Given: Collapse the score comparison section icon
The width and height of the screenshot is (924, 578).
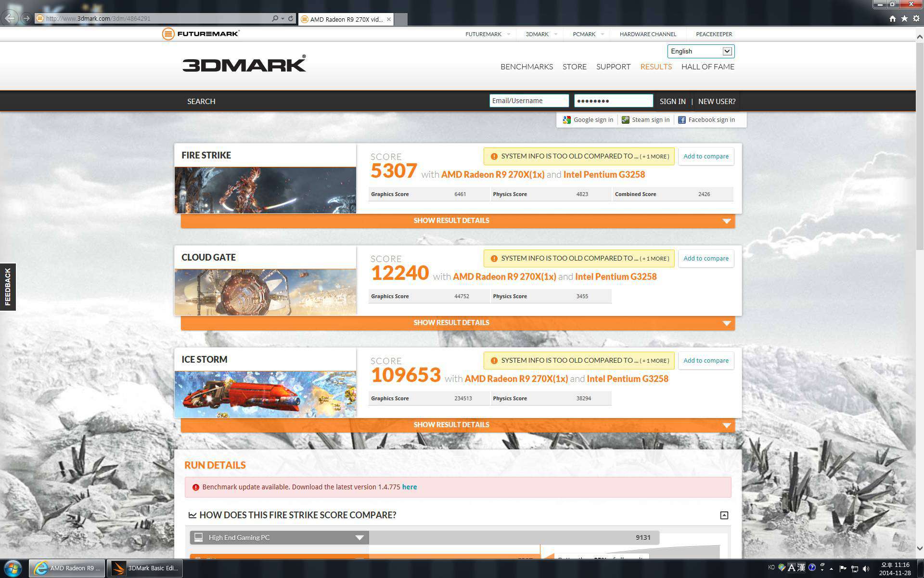Looking at the screenshot, I should point(724,515).
